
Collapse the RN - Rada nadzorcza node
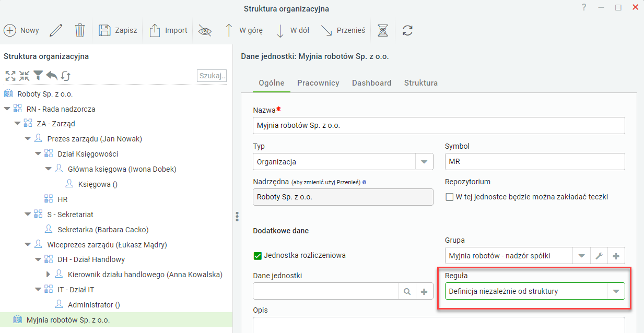pos(7,109)
